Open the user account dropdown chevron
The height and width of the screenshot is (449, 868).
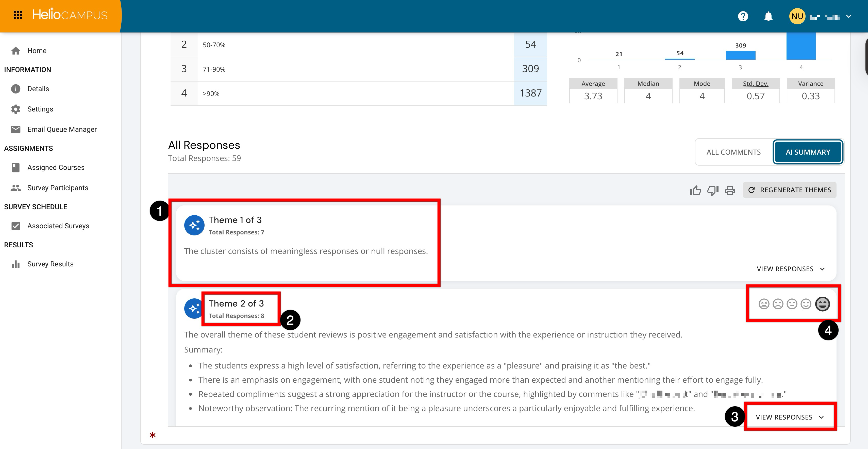click(848, 16)
